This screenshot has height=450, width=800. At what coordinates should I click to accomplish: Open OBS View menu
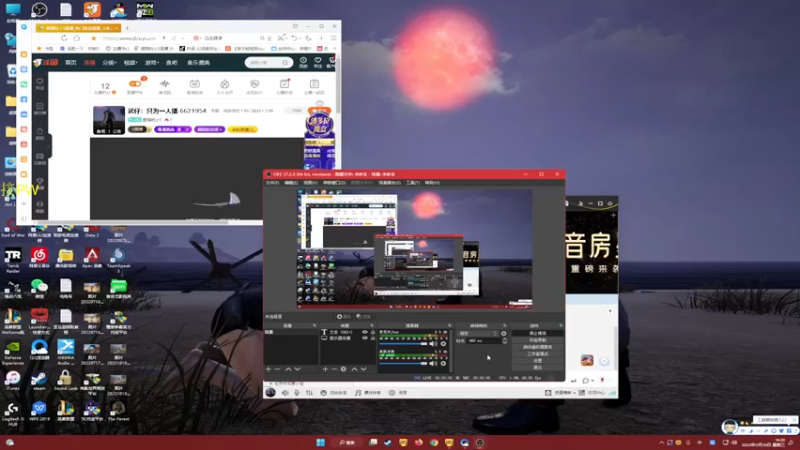(x=310, y=183)
